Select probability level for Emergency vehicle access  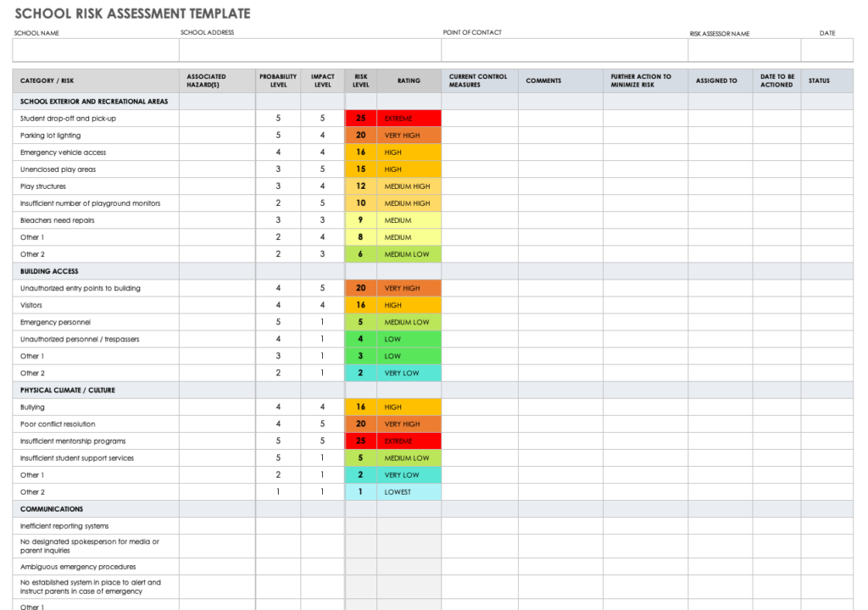pos(278,152)
